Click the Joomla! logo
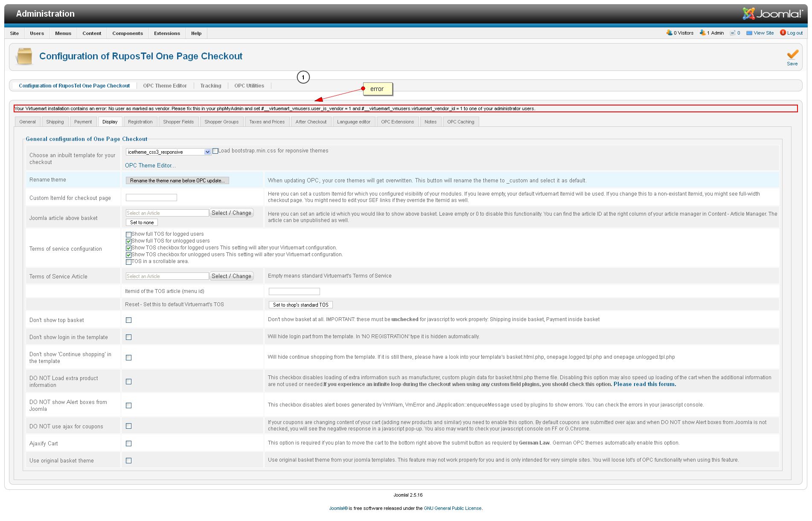 click(772, 14)
